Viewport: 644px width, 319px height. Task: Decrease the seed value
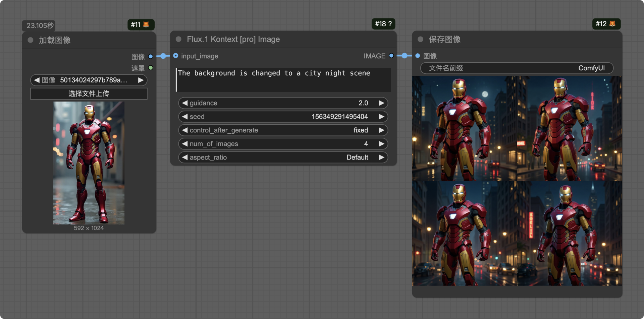[184, 117]
